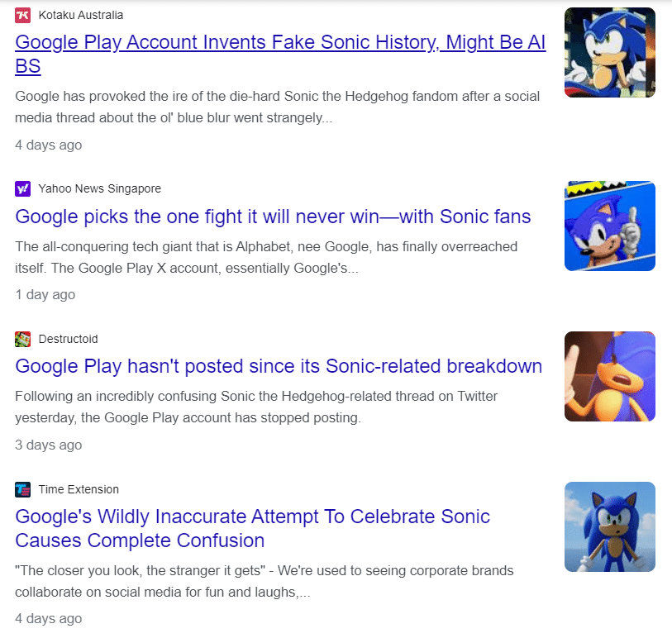Click the Kotaku Australia favicon
The image size is (672, 638).
point(21,14)
